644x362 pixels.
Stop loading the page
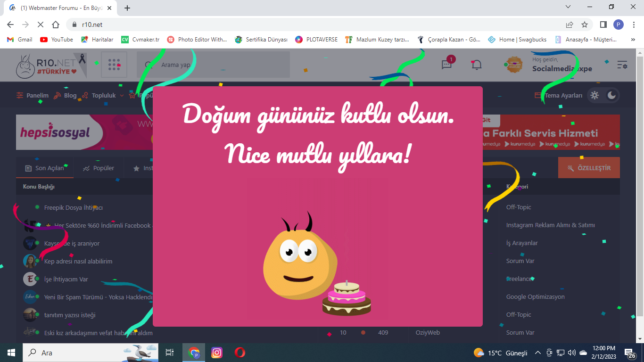[41, 25]
